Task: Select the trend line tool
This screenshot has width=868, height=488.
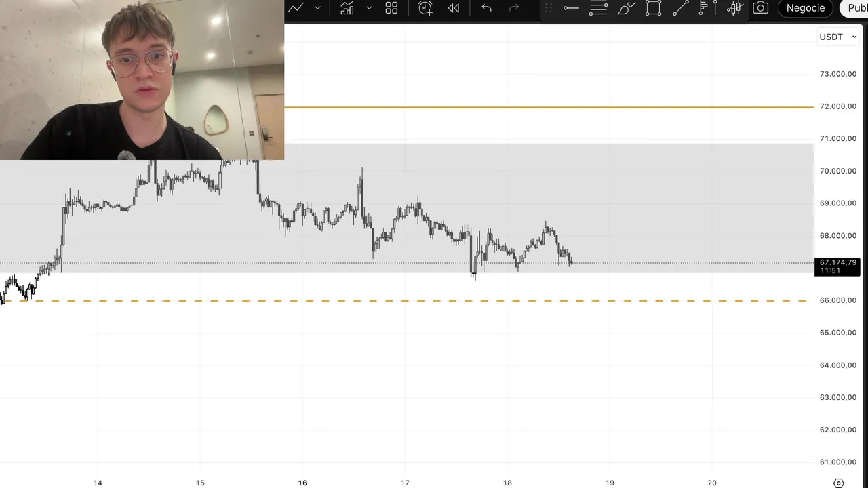Action: tap(680, 8)
